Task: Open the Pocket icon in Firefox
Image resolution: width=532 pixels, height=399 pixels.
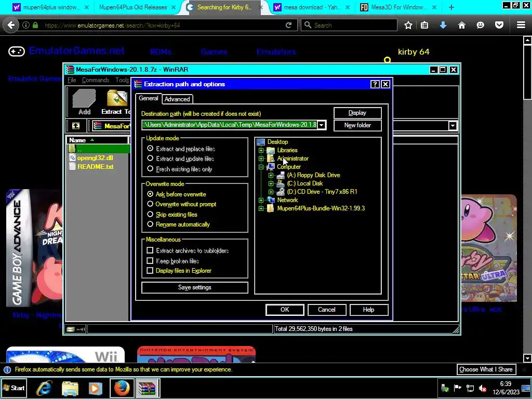Action: tap(499, 25)
